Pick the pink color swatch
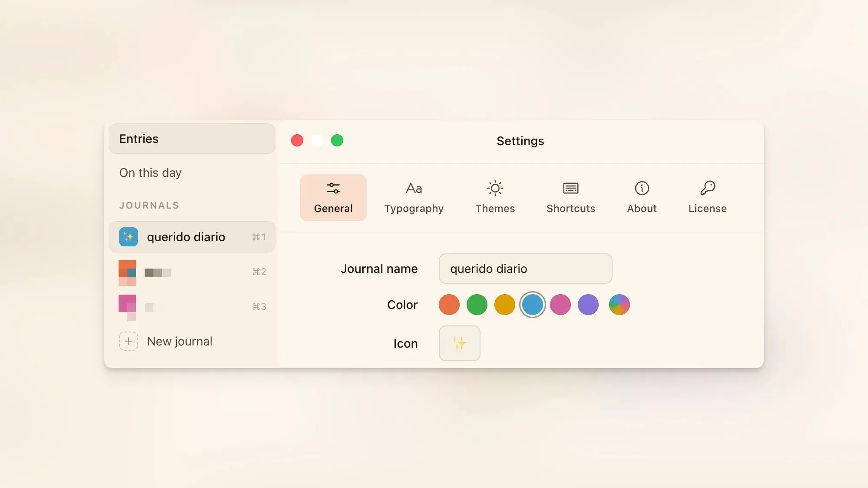868x488 pixels. (x=560, y=305)
